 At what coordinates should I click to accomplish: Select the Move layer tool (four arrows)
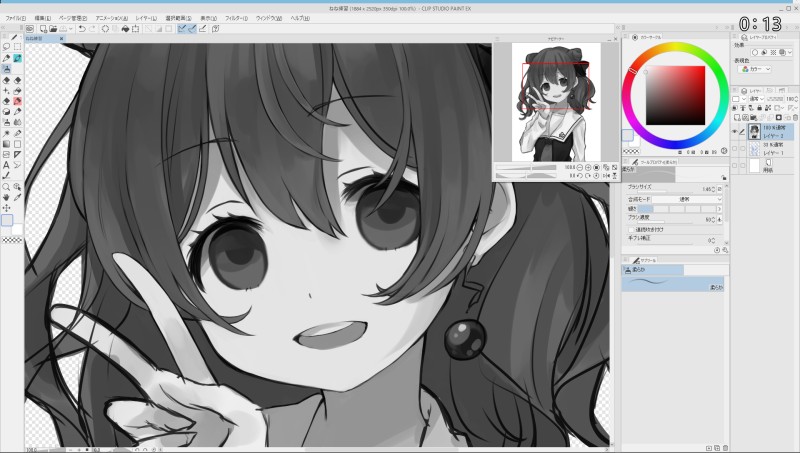click(x=6, y=208)
